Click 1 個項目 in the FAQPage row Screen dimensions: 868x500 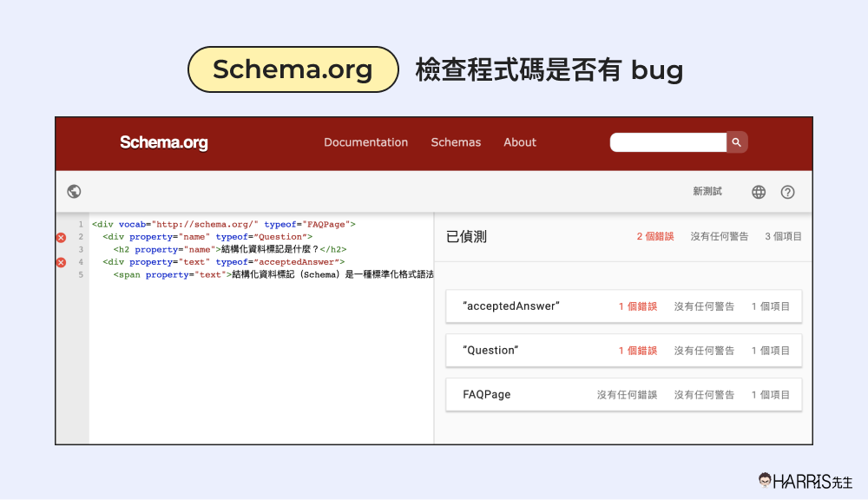(770, 395)
